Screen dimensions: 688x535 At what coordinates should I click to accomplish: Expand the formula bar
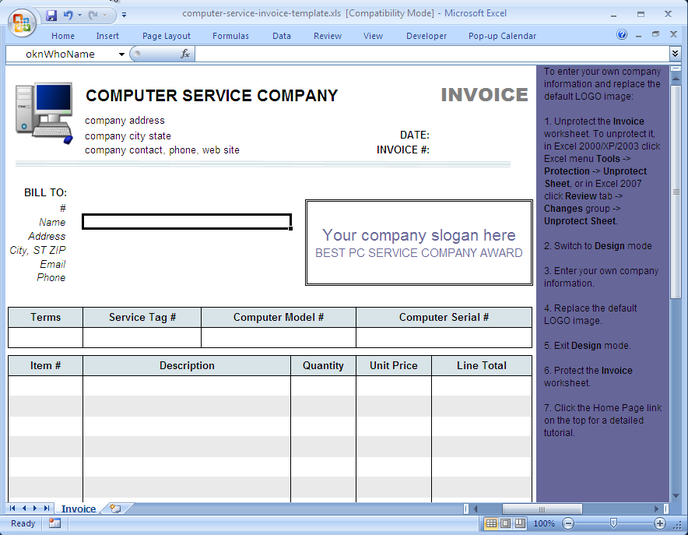pos(675,54)
